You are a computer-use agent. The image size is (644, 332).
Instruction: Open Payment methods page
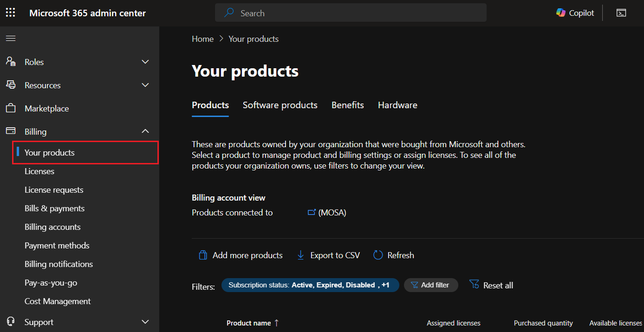click(x=57, y=246)
